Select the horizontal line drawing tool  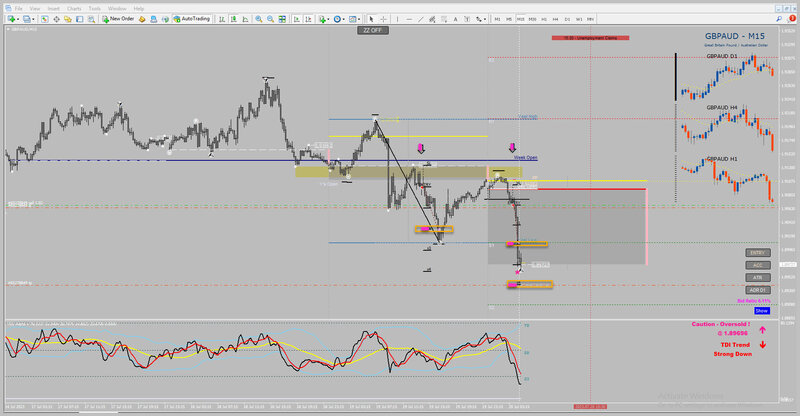pyautogui.click(x=409, y=19)
